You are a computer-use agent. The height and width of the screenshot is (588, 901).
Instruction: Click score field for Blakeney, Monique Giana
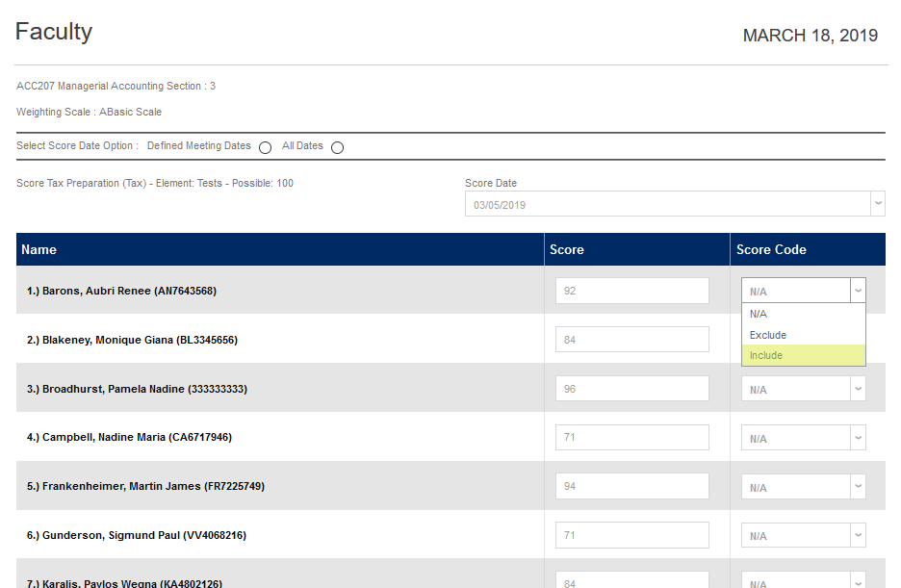631,340
